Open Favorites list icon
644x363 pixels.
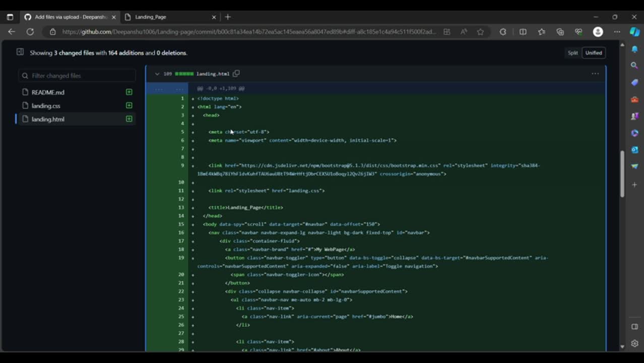pyautogui.click(x=542, y=32)
